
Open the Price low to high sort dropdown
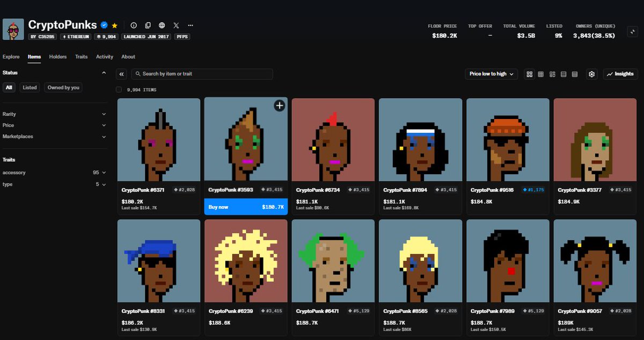(x=491, y=74)
